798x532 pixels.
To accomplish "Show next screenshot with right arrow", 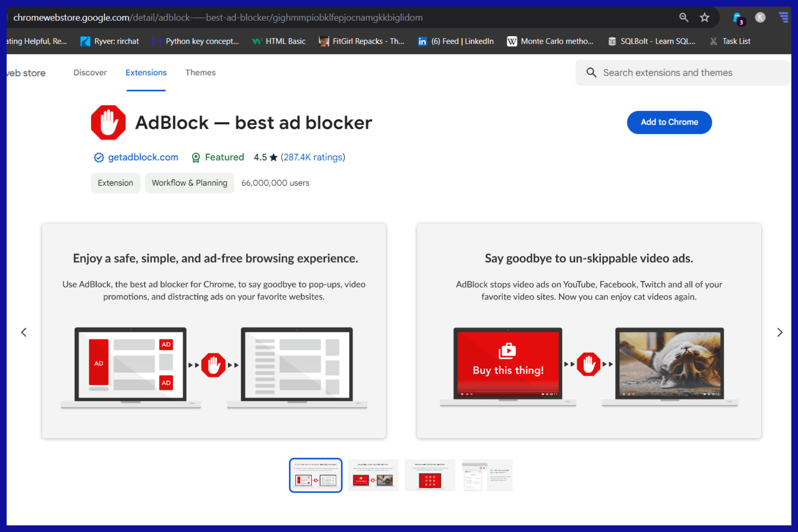I will click(x=780, y=332).
